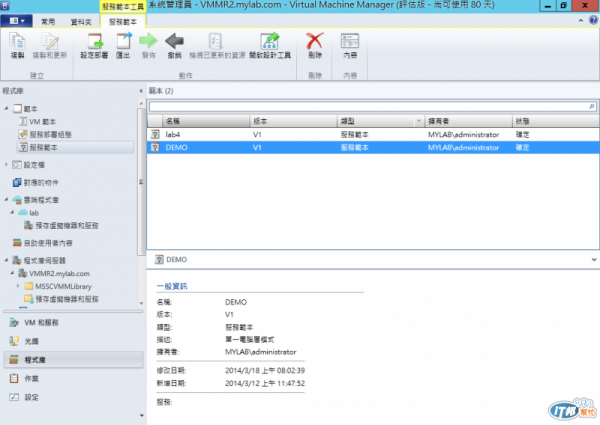Sort by the 名稱 column header
Image resolution: width=600 pixels, height=425 pixels.
(206, 121)
